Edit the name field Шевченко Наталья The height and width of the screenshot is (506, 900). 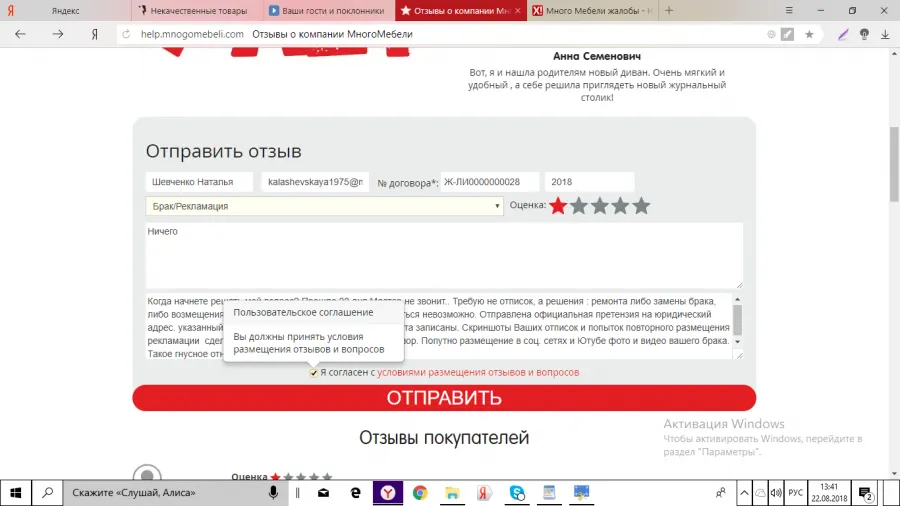(x=199, y=182)
